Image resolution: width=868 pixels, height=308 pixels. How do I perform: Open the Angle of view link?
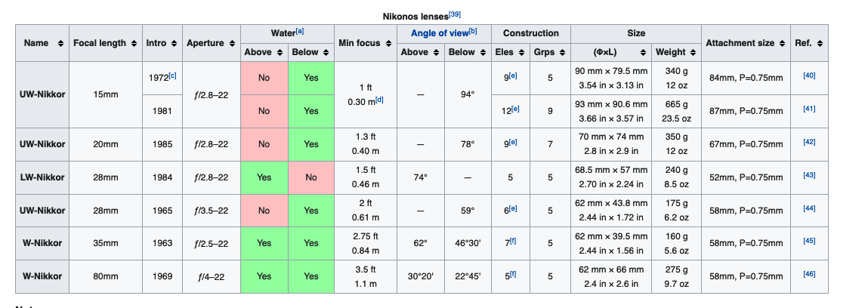[x=439, y=34]
